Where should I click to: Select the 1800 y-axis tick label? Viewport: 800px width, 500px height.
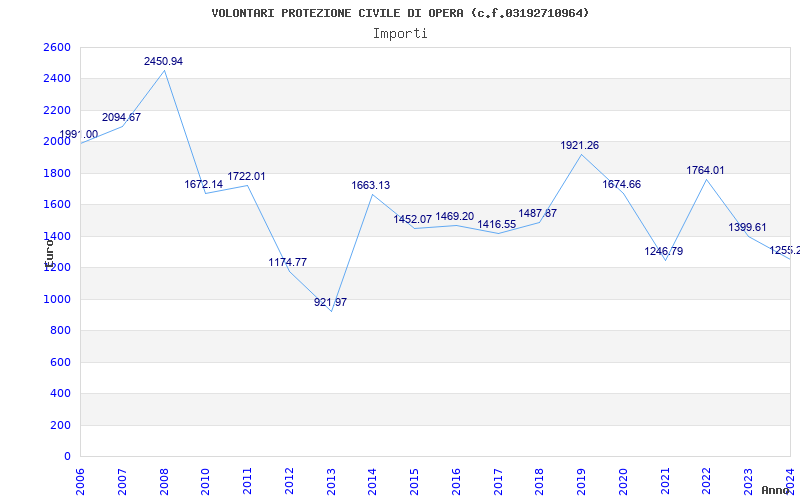[x=57, y=173]
